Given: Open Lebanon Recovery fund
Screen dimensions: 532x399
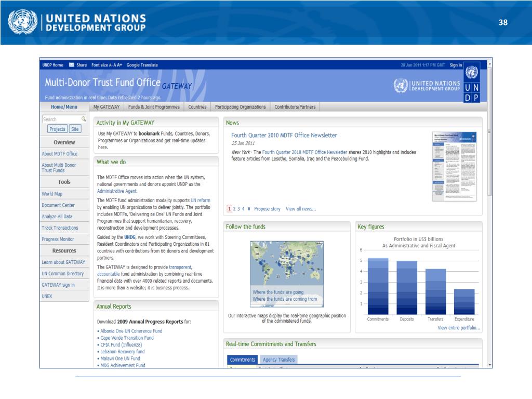Looking at the screenshot, I should [123, 352].
